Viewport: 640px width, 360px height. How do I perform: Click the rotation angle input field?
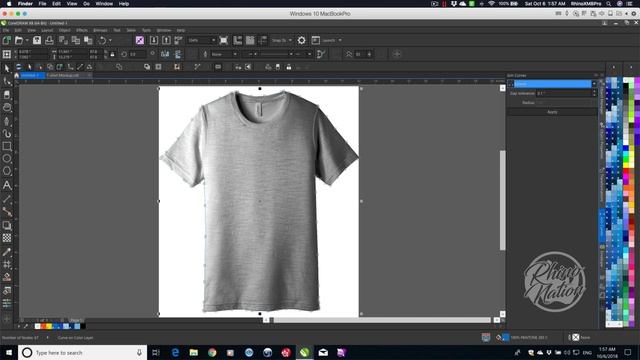pos(138,54)
